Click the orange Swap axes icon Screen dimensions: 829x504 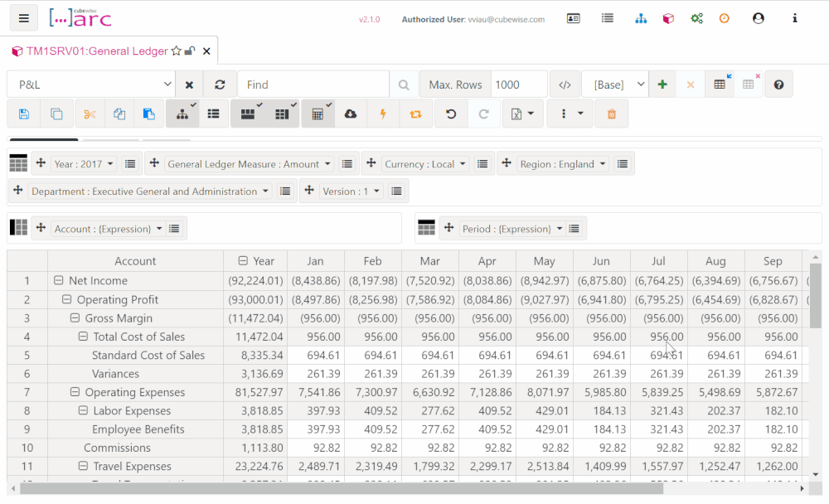pos(415,114)
